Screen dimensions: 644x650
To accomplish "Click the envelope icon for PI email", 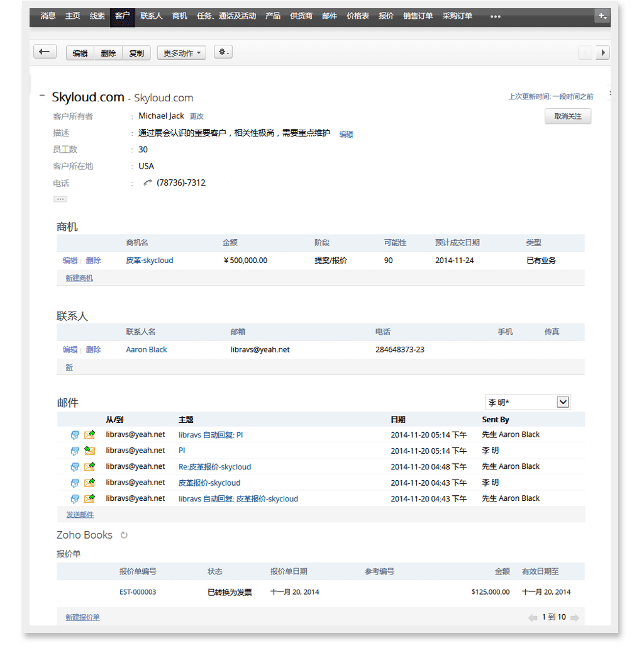I will pyautogui.click(x=89, y=451).
